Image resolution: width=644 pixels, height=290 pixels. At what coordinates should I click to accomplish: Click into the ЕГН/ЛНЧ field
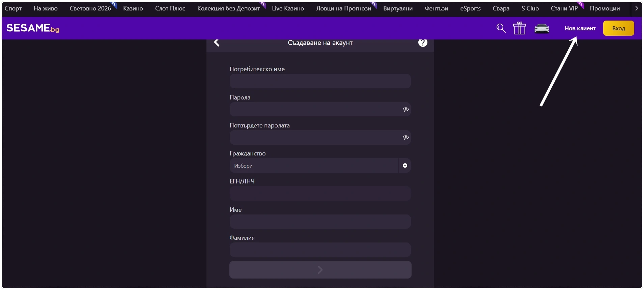pos(320,194)
